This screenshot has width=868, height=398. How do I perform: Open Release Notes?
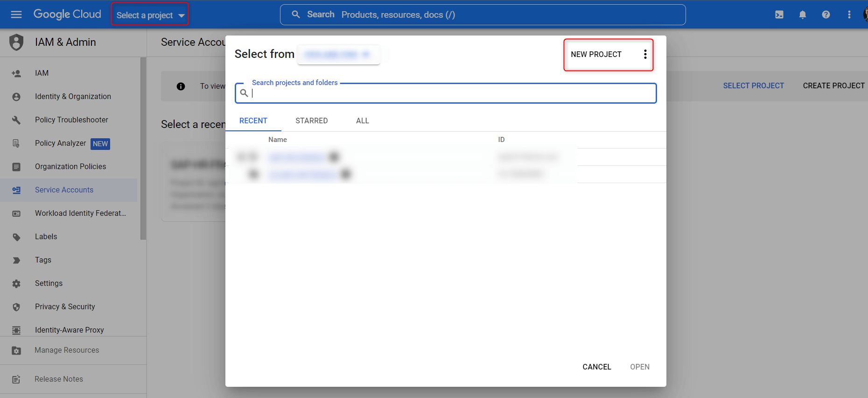[x=59, y=379]
